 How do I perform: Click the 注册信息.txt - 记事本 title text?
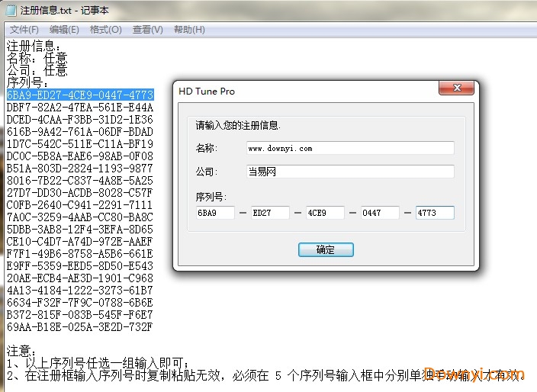click(x=64, y=11)
